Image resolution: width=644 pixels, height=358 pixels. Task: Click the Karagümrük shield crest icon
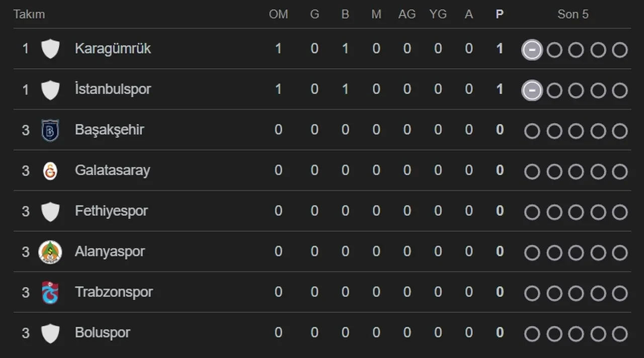[50, 49]
